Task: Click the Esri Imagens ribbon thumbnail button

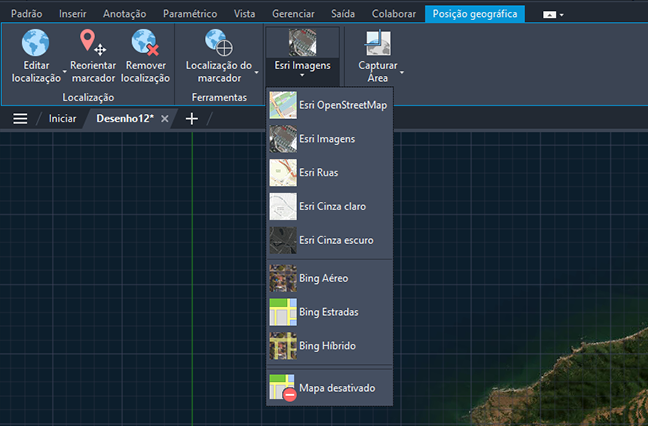Action: tap(303, 42)
